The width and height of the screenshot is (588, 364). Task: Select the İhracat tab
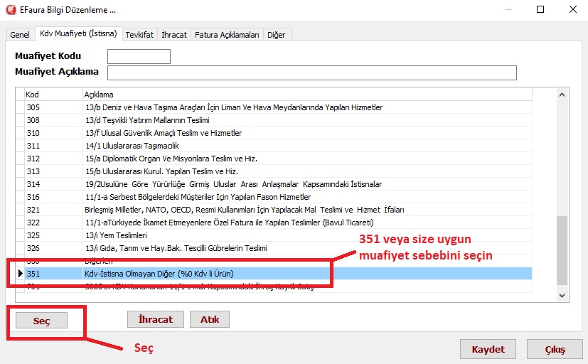coord(174,35)
